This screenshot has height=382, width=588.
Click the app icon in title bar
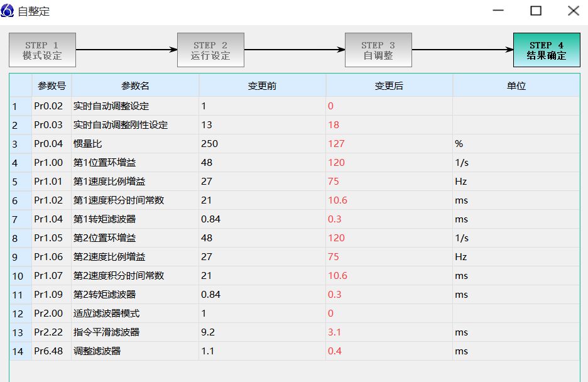[x=9, y=11]
